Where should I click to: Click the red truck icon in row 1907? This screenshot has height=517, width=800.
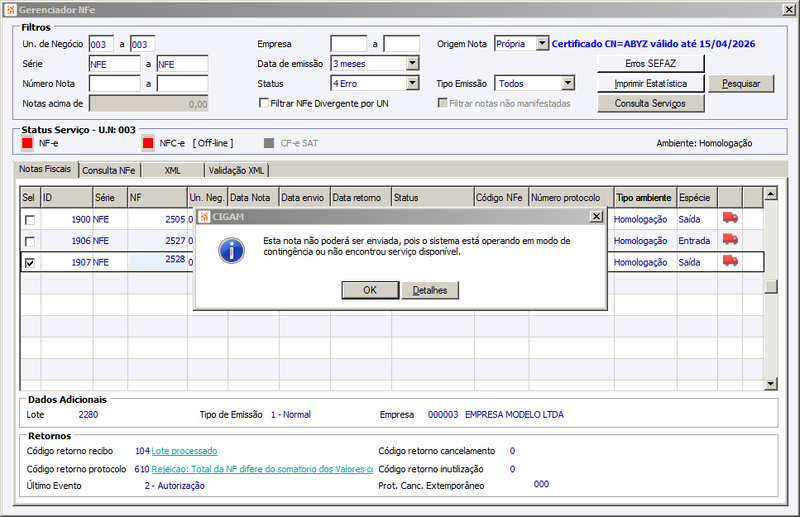tap(730, 261)
